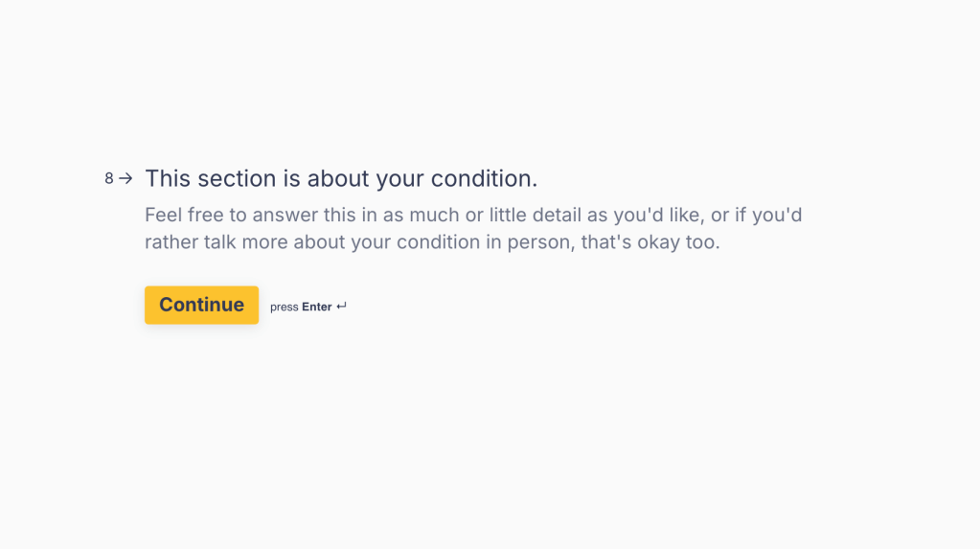Click the phrase that's okay too
Image resolution: width=980 pixels, height=549 pixels.
pyautogui.click(x=650, y=241)
